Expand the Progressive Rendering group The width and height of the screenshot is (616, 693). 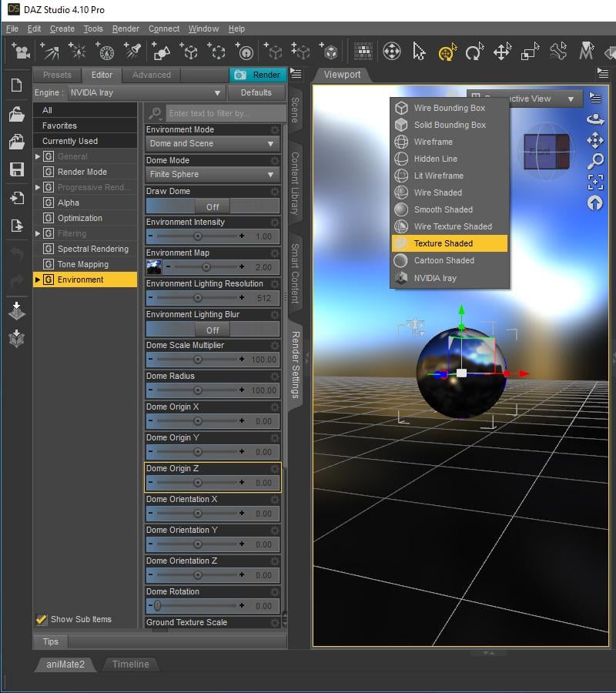coord(38,187)
